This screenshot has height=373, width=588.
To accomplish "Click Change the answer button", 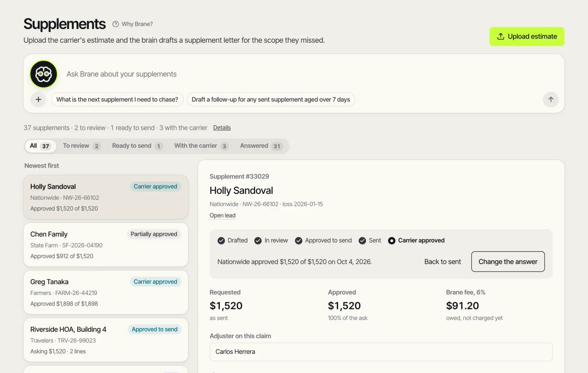I will pyautogui.click(x=508, y=262).
